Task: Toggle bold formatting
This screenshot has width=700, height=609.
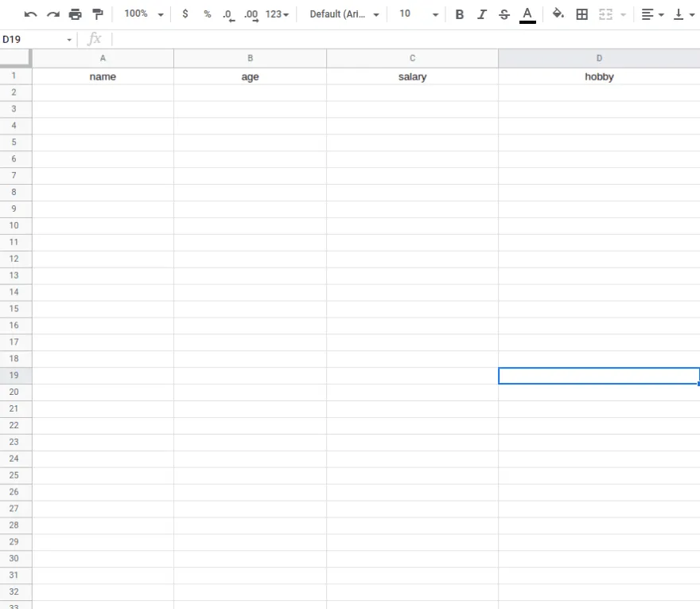Action: pyautogui.click(x=460, y=14)
